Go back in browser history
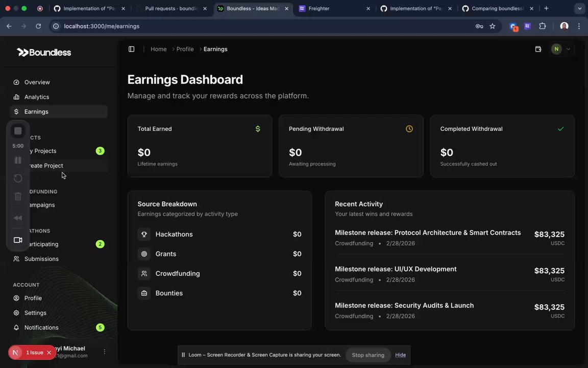This screenshot has height=368, width=588. pyautogui.click(x=9, y=26)
